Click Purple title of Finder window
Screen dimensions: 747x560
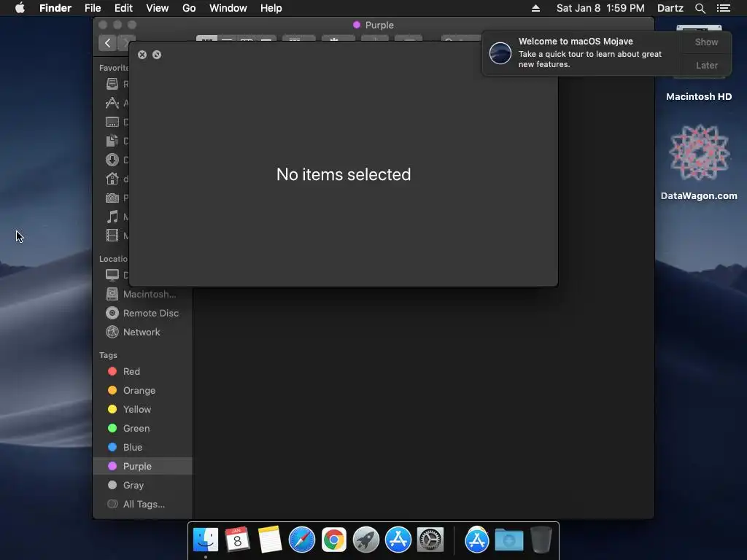379,25
